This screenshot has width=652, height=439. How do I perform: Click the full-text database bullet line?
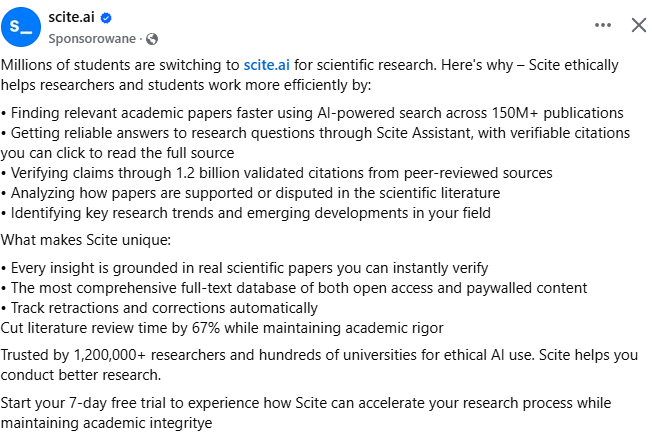[294, 288]
